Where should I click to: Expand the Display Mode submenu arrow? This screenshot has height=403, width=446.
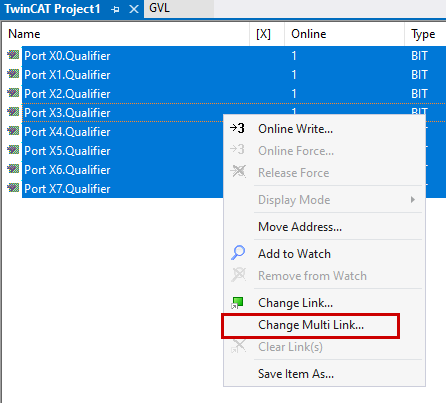pyautogui.click(x=413, y=200)
